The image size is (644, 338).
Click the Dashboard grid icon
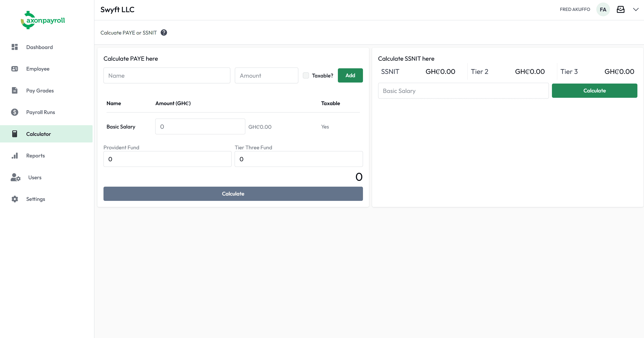tap(15, 47)
